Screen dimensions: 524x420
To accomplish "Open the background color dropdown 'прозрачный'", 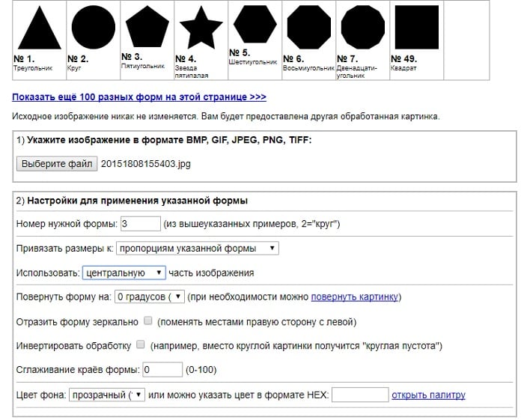I will [106, 395].
